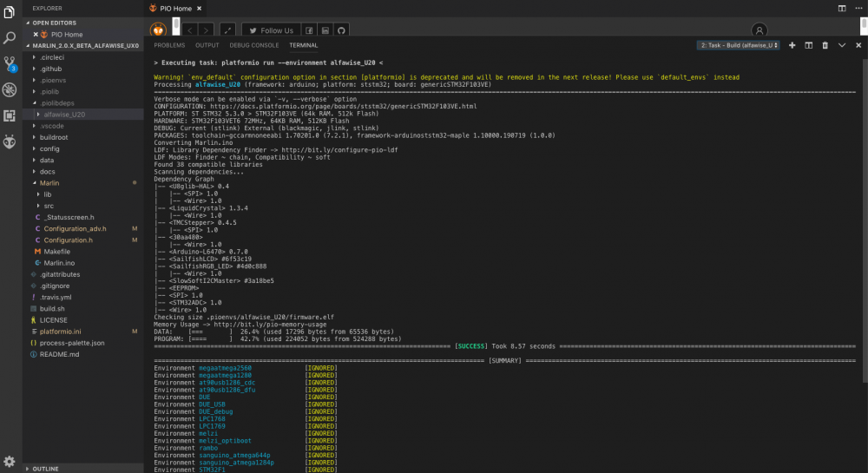Open PlatformIO alien icon in activity bar
The height and width of the screenshot is (473, 868).
coord(10,141)
